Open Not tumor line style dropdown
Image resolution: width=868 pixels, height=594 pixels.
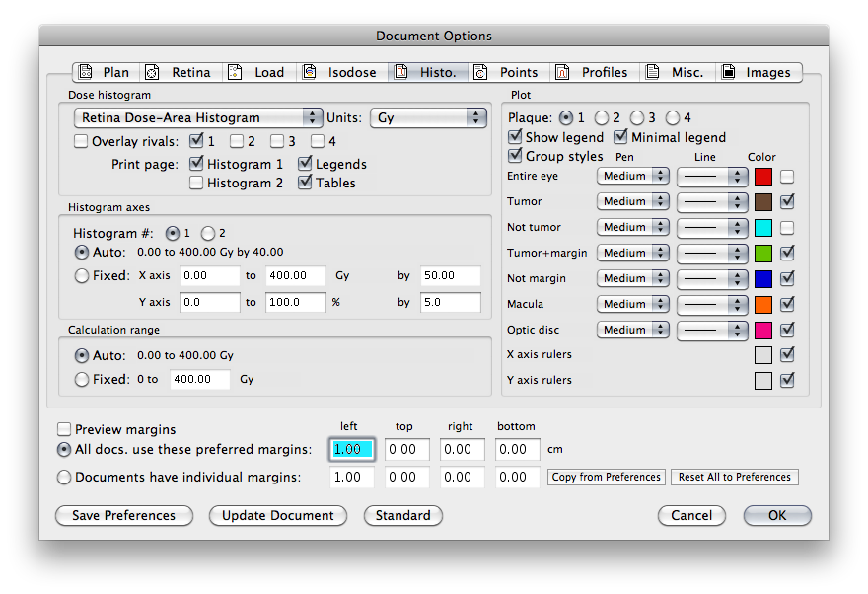pos(712,228)
